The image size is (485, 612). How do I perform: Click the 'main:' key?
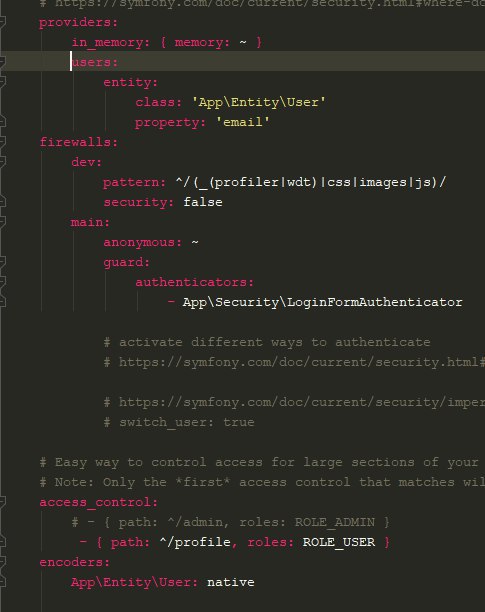[91, 222]
